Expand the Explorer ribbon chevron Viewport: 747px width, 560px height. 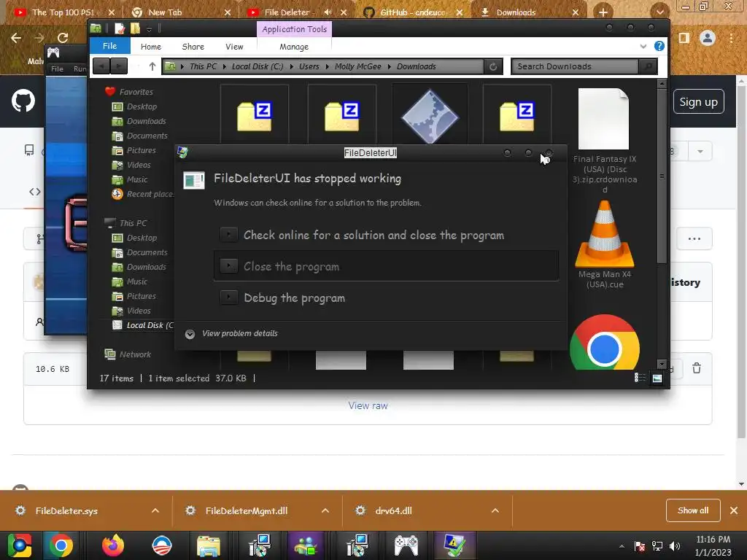pos(643,46)
